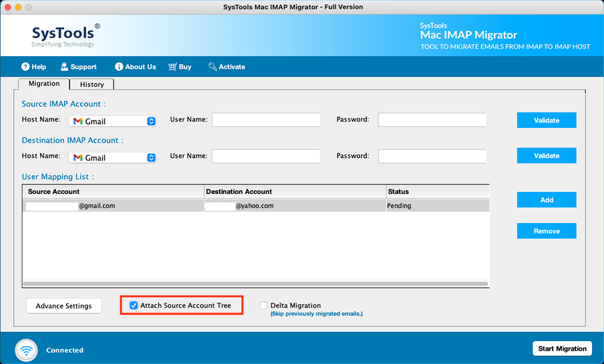Viewport: 604px width, 364px height.
Task: Open Advance Settings
Action: tap(64, 306)
